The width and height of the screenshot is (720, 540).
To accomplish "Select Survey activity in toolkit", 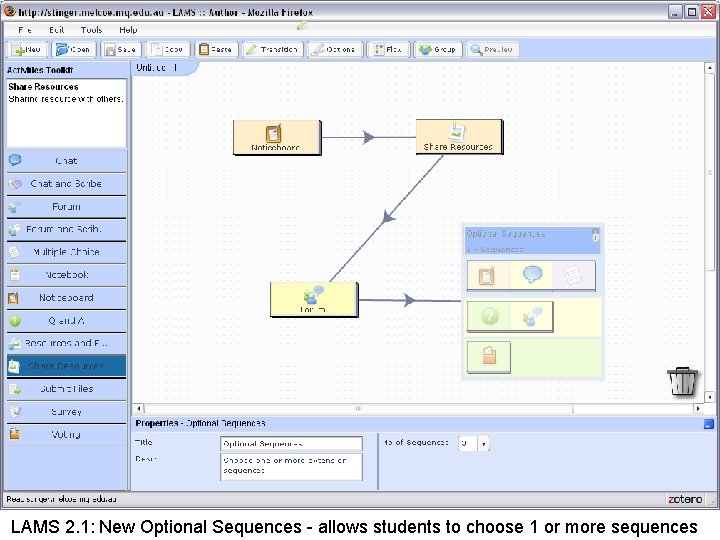I will point(67,412).
